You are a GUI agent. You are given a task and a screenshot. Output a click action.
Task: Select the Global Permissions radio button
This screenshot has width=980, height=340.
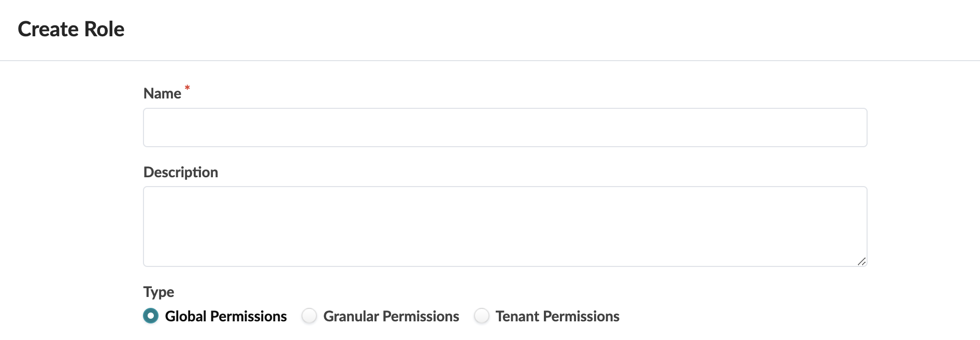pos(151,316)
